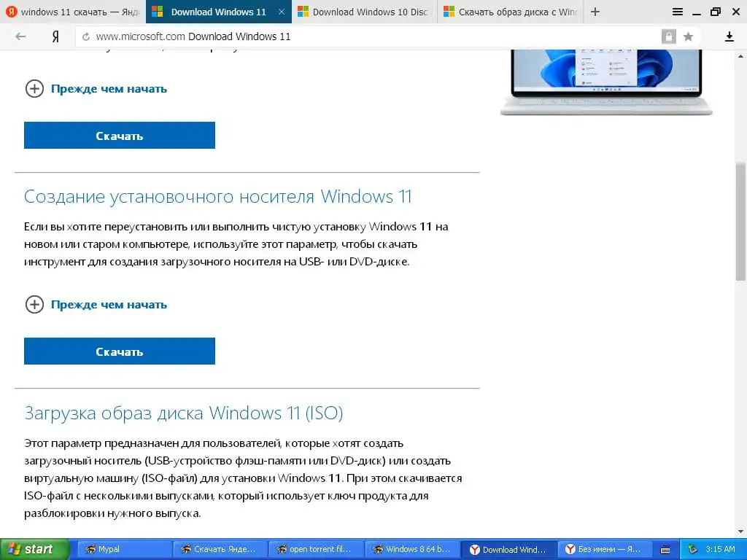Open Yandex home via the Я icon
Viewport: 747px width, 560px height.
point(55,36)
